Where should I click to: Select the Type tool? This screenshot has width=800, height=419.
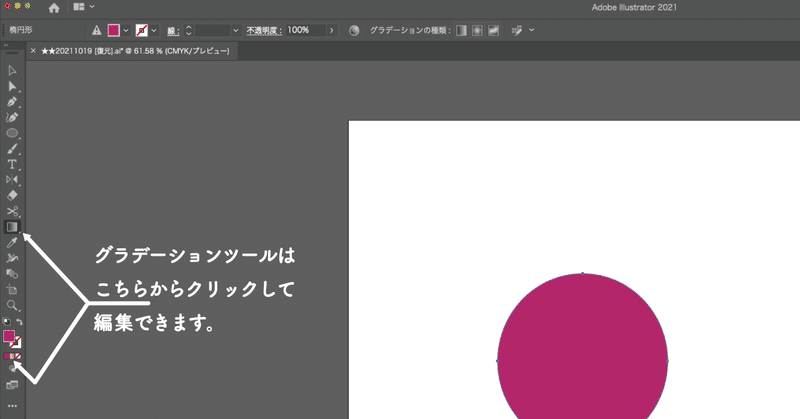tap(12, 164)
